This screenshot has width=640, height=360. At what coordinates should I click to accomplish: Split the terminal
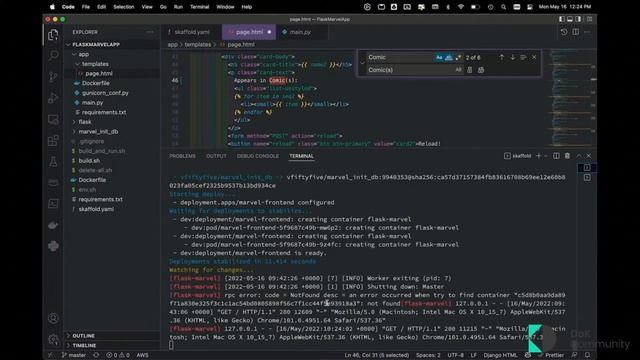tap(556, 156)
